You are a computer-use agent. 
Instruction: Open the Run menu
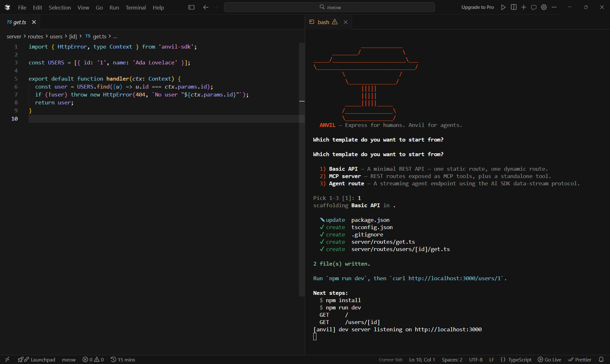(x=114, y=7)
